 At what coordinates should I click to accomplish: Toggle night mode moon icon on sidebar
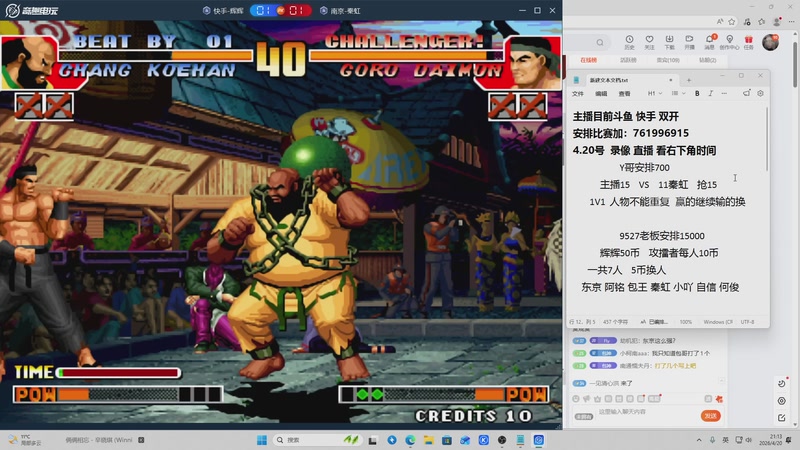coord(782,383)
